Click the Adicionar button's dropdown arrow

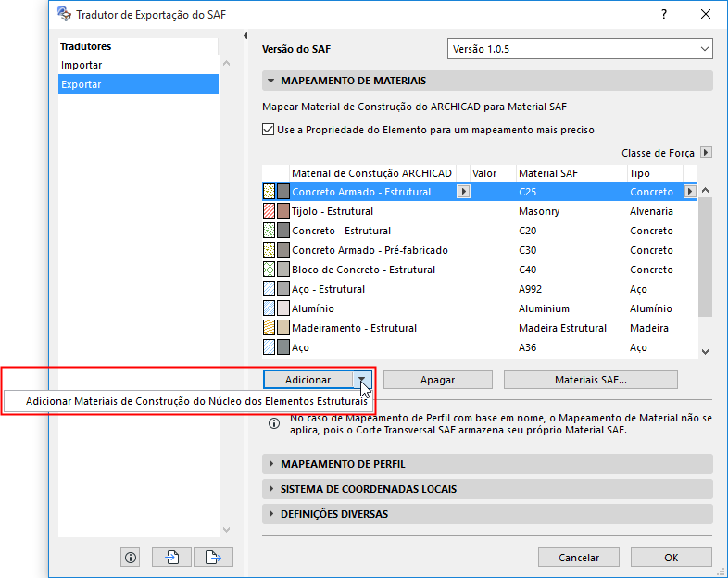(x=362, y=380)
